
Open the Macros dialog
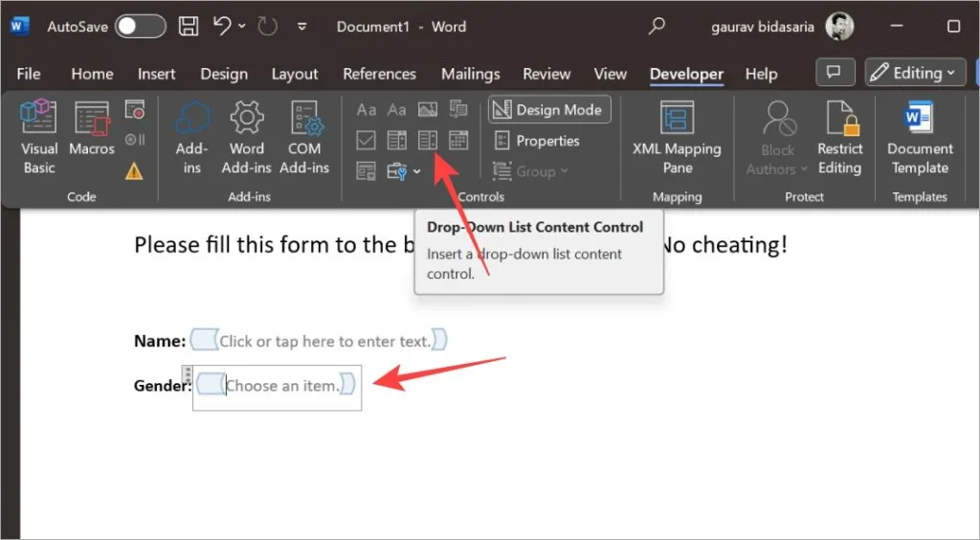click(x=92, y=128)
